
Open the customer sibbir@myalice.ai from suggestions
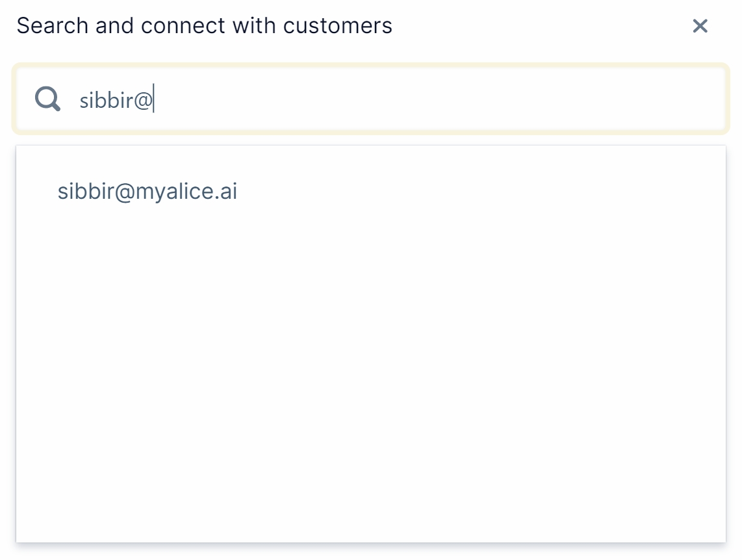pos(147,192)
